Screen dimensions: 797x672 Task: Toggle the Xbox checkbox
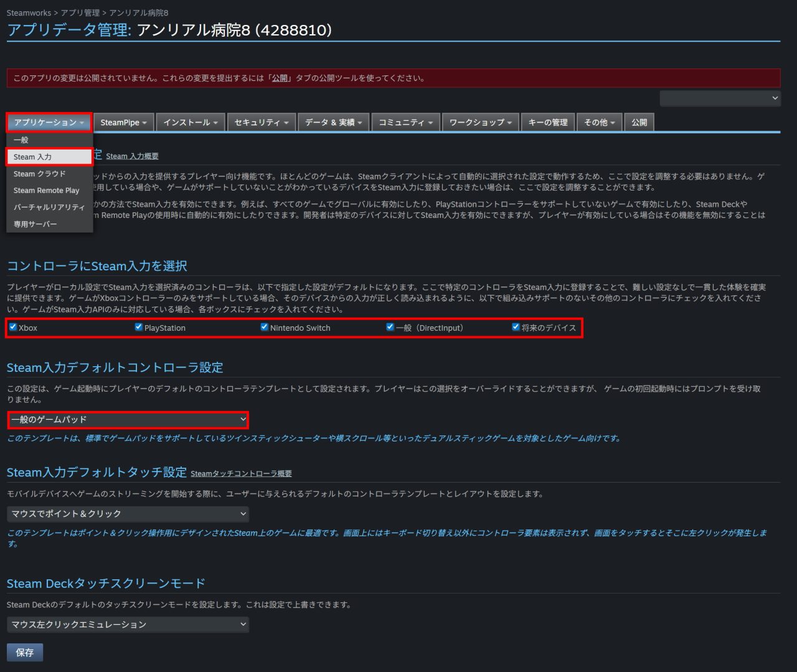pyautogui.click(x=13, y=327)
